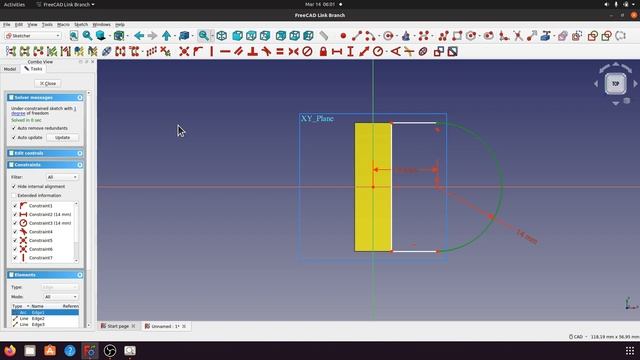Screen dimensions: 640x360
Task: Uncheck Constraint2 (14 mm) checkbox
Action: [x=16, y=214]
